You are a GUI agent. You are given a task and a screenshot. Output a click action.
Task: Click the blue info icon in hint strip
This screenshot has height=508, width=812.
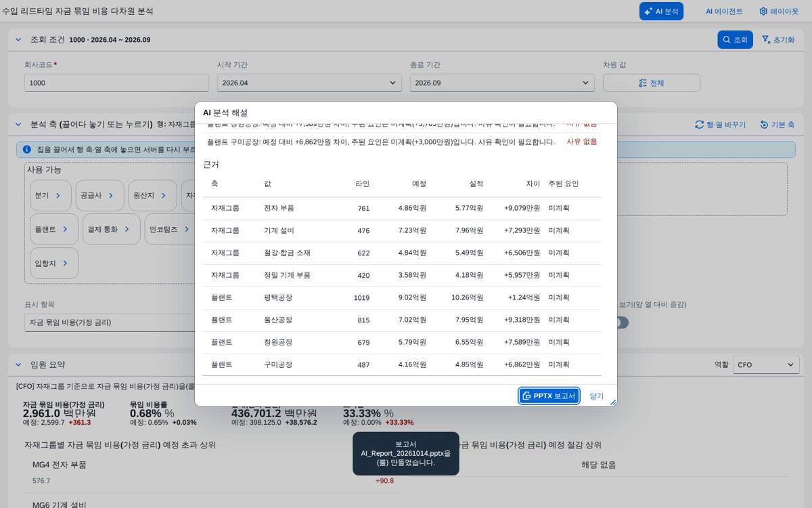(x=27, y=149)
